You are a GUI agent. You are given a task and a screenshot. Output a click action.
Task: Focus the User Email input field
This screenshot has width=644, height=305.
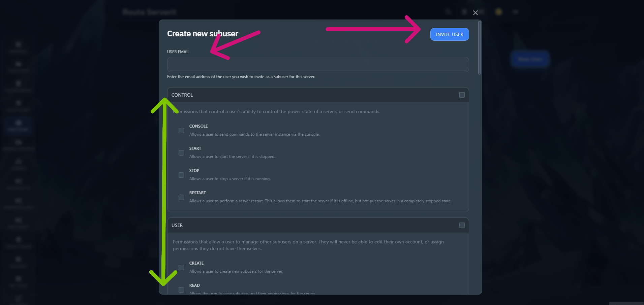pos(318,65)
